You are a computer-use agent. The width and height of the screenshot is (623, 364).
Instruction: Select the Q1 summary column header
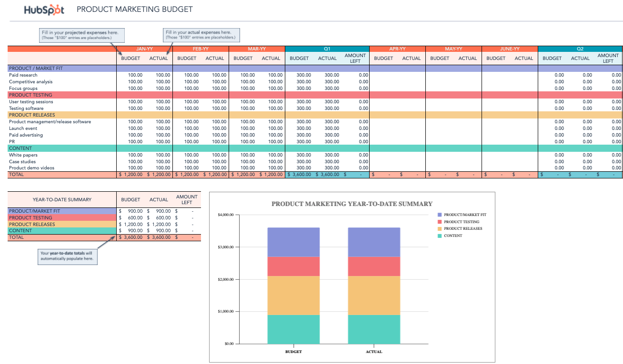coord(327,49)
